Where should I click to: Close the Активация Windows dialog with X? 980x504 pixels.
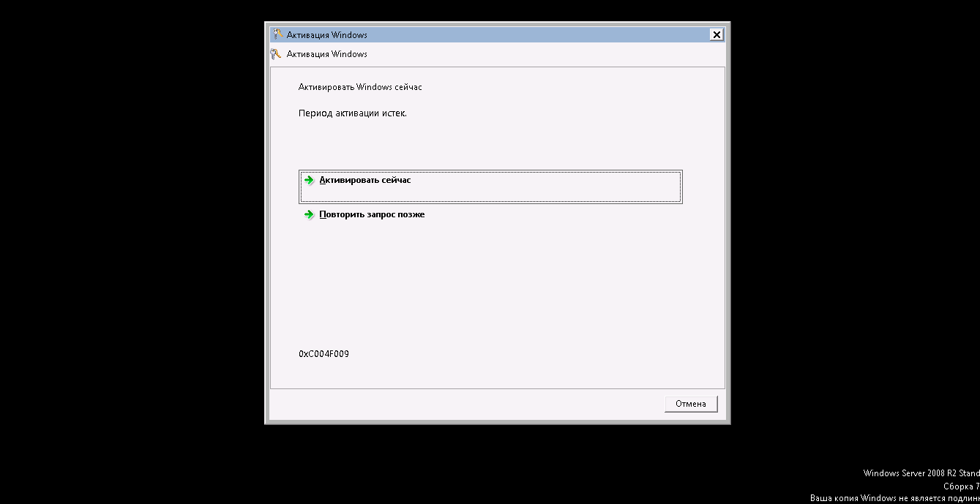[x=717, y=34]
